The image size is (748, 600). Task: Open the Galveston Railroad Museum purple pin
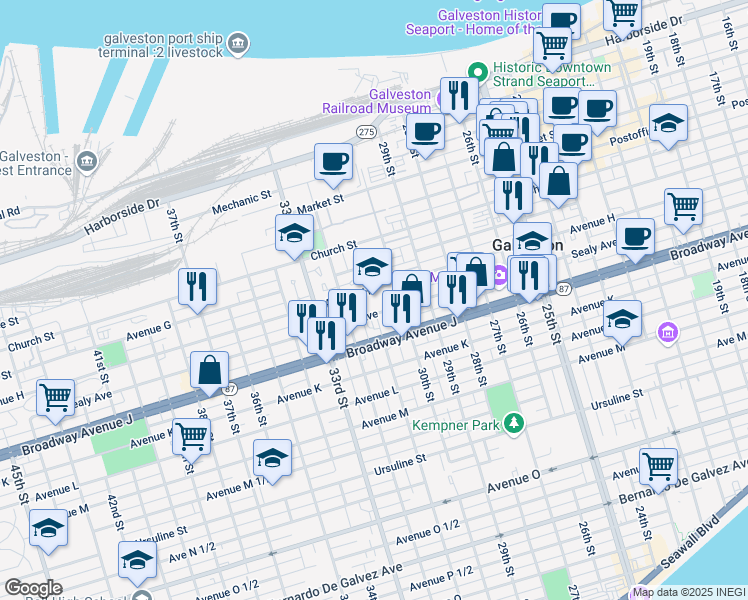coord(441,100)
